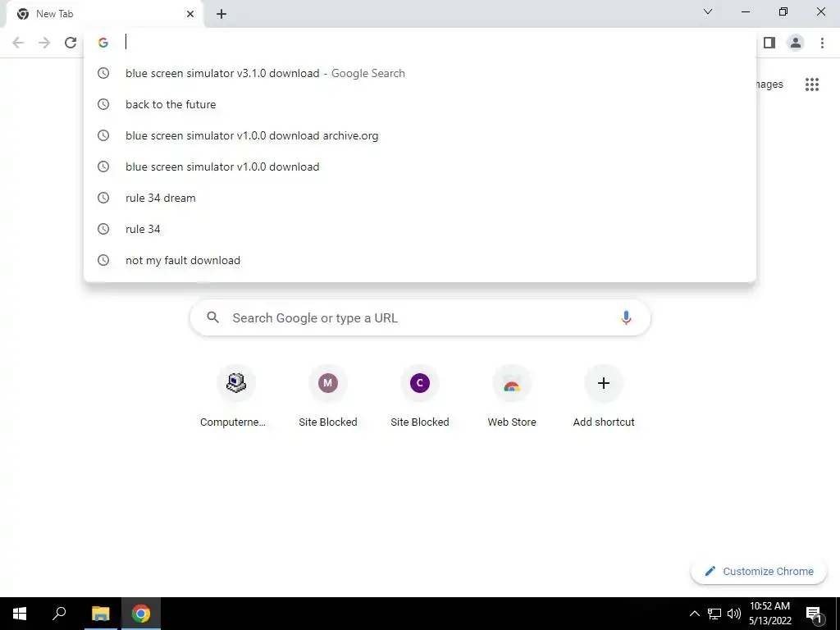Click the Customize Chrome button
The width and height of the screenshot is (840, 630).
click(x=759, y=571)
